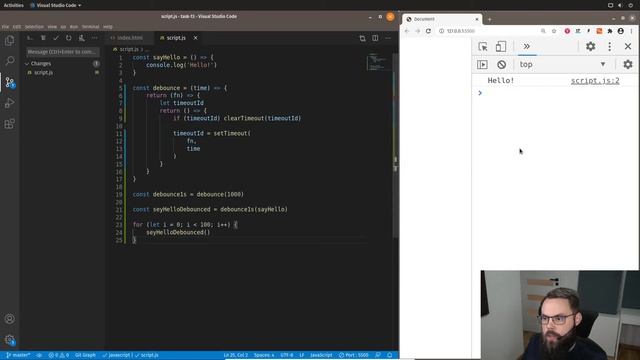Open the notifications bell in status bar
The height and width of the screenshot is (360, 640).
(389, 355)
